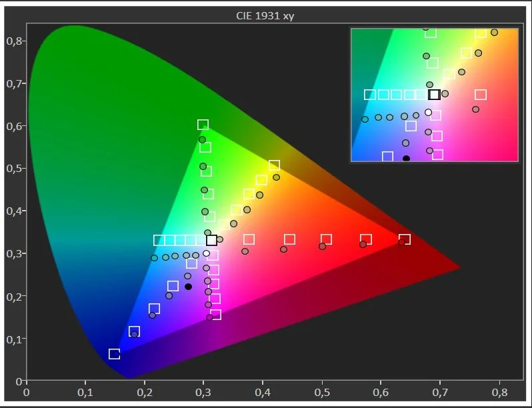532x408 pixels.
Task: Click the lowest magenta target square
Action: pos(215,314)
